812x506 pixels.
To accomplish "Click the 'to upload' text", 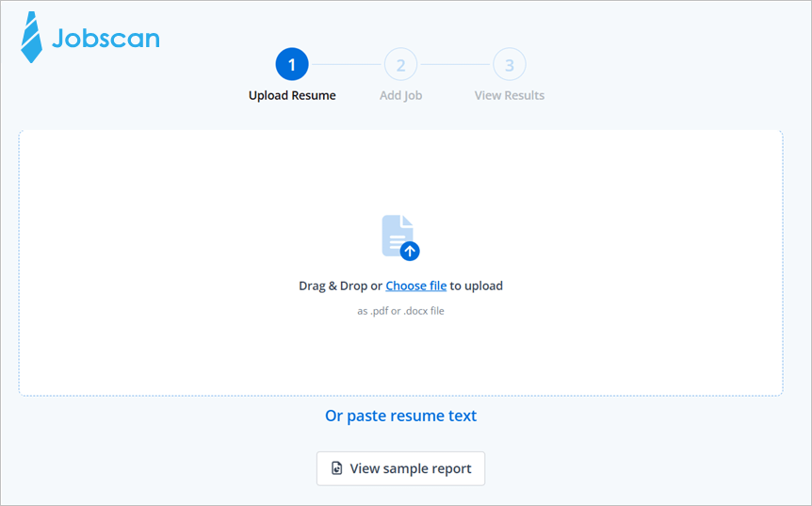I will tap(477, 286).
